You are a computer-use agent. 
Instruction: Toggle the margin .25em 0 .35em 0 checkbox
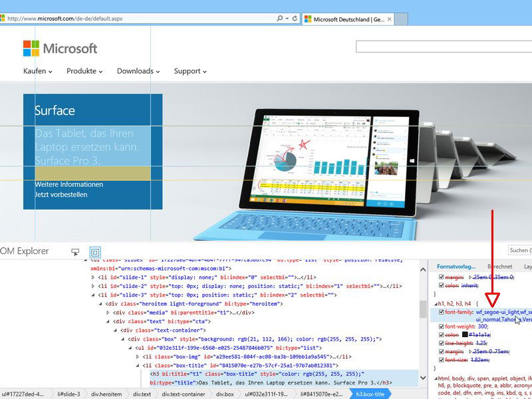coord(441,277)
